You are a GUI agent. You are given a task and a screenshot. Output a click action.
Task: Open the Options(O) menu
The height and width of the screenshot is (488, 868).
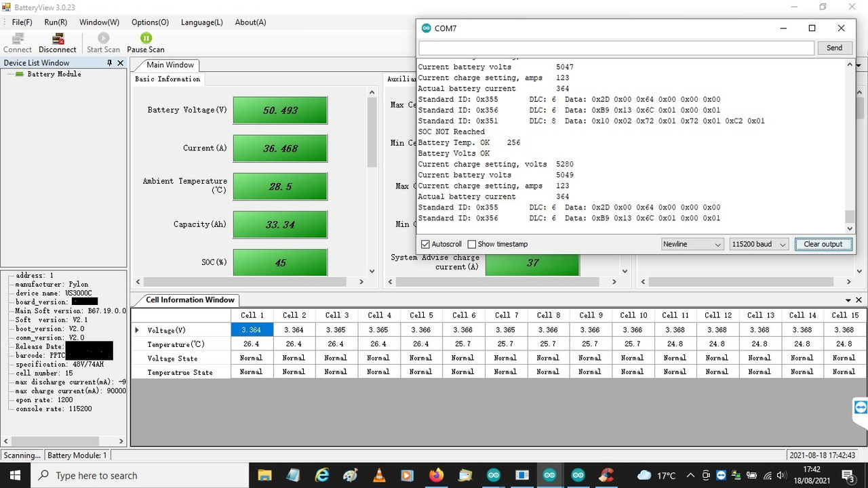point(150,22)
